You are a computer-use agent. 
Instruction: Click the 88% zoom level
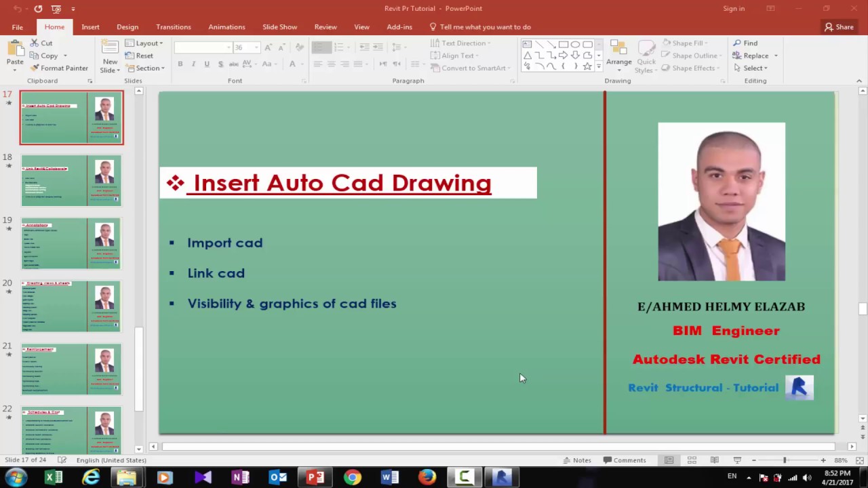[841, 460]
